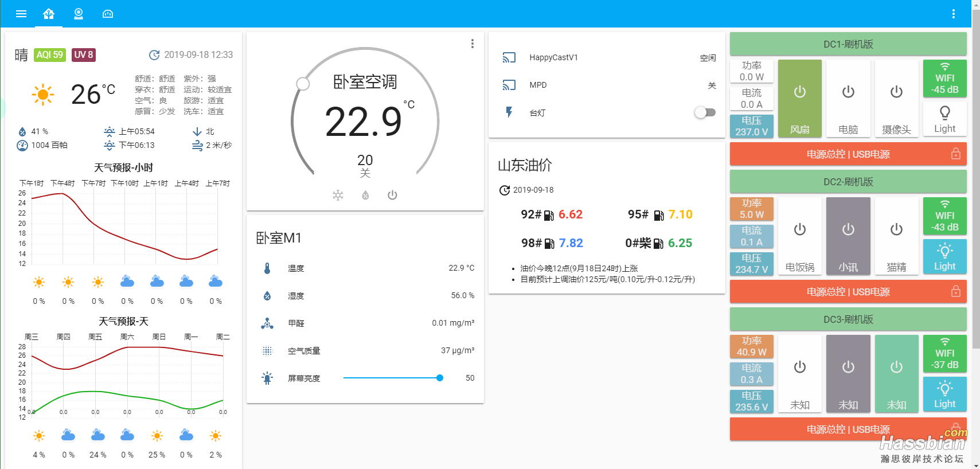Click the DC1 WIFI -45 dB tile

[x=944, y=78]
